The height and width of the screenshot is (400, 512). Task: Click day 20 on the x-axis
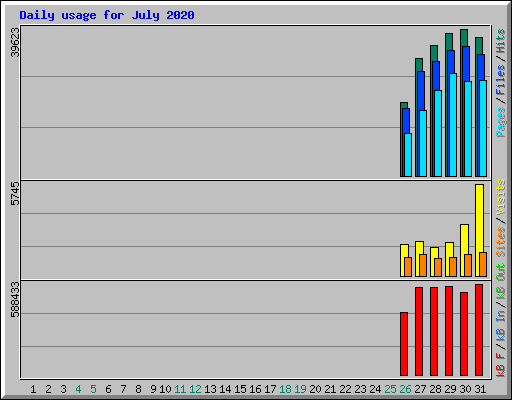(x=315, y=389)
